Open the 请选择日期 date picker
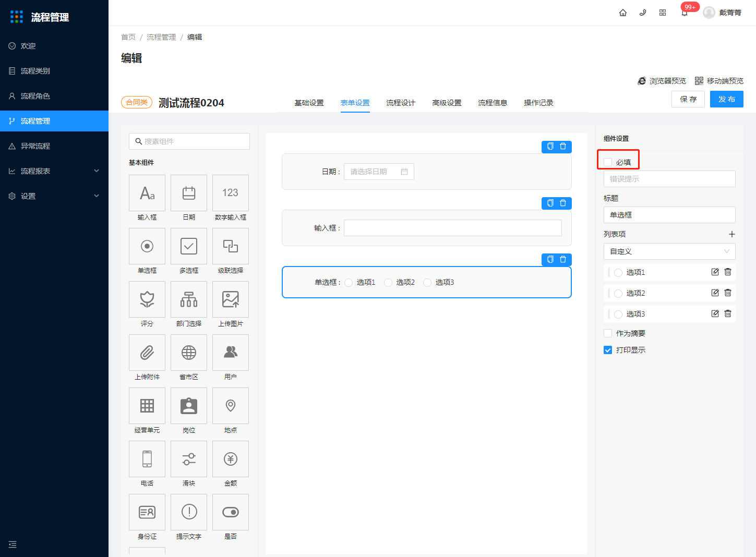This screenshot has height=557, width=756. [x=379, y=172]
